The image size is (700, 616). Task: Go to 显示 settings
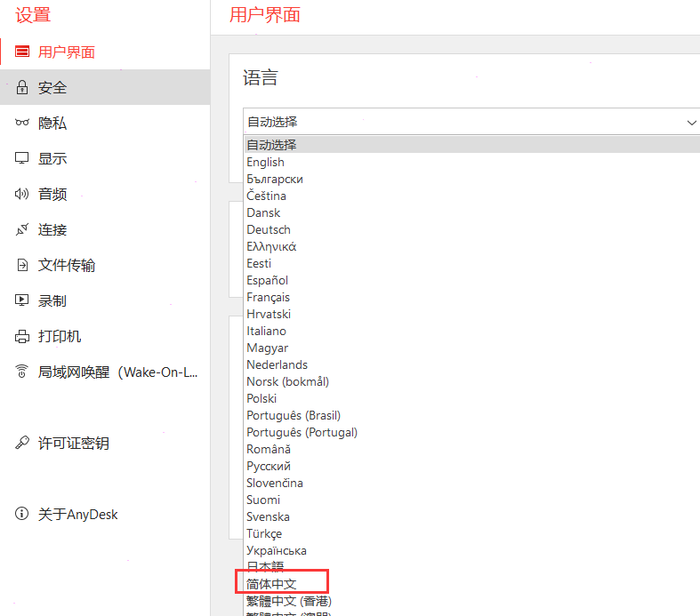[105, 158]
